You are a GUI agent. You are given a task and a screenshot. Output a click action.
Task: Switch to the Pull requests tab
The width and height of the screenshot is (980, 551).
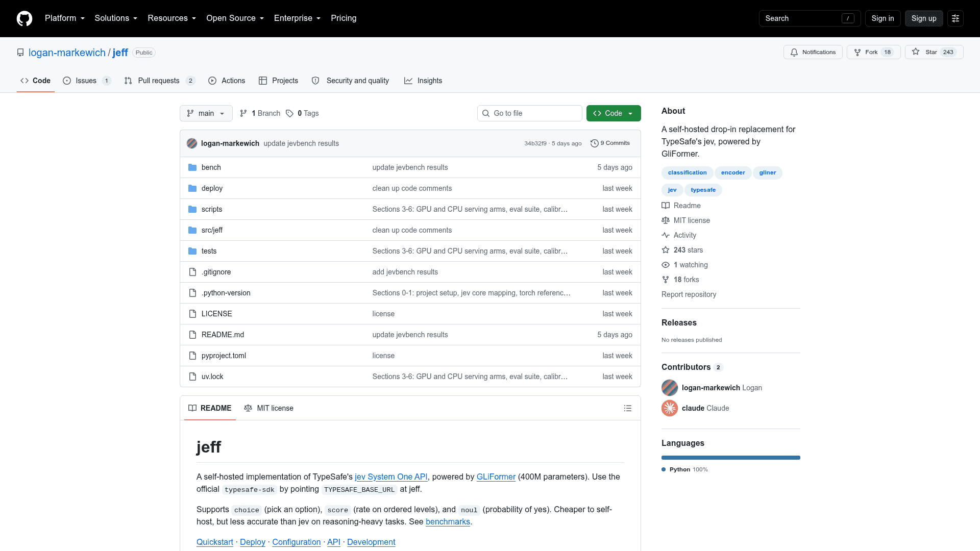pyautogui.click(x=160, y=81)
